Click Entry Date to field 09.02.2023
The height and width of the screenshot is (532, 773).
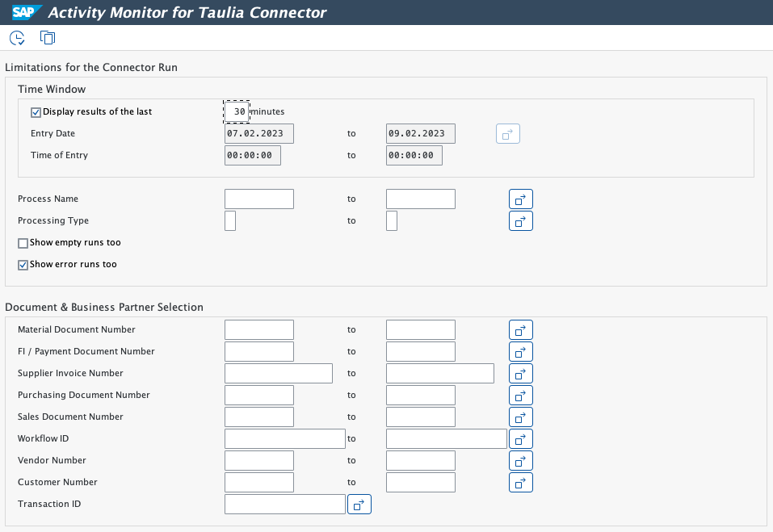421,133
